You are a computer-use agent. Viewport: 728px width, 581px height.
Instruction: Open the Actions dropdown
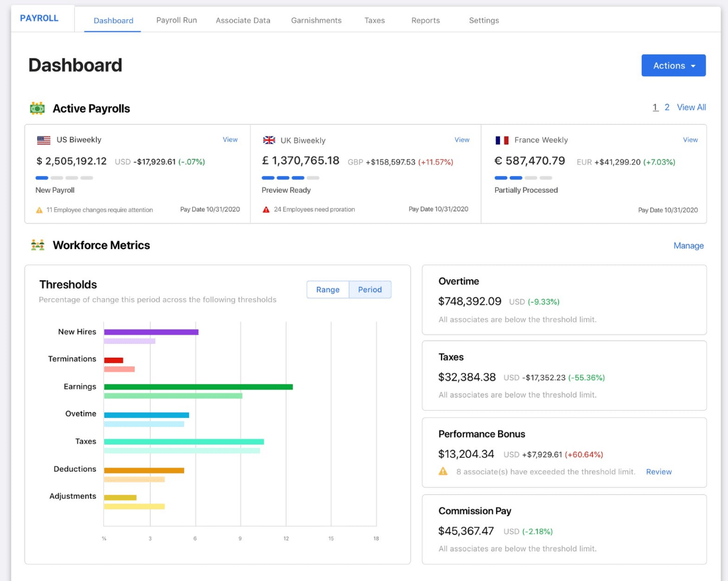pyautogui.click(x=673, y=65)
